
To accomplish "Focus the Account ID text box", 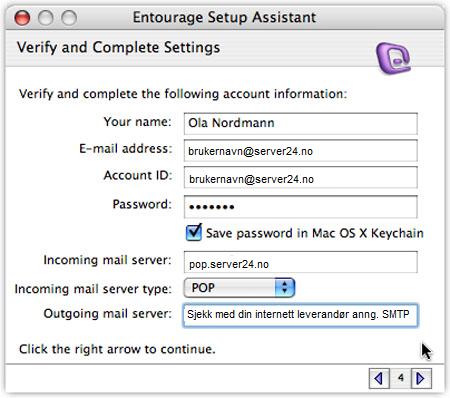I will (x=300, y=178).
